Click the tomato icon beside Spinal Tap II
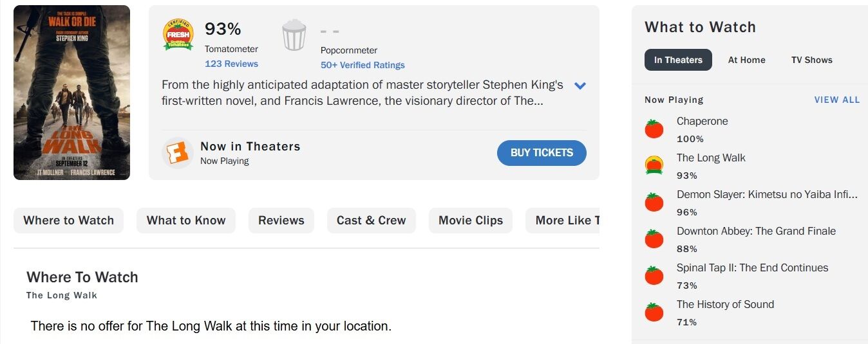 tap(654, 275)
